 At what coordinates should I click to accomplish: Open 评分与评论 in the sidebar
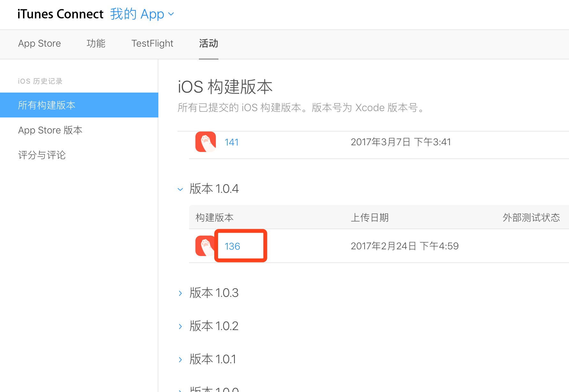pyautogui.click(x=42, y=155)
